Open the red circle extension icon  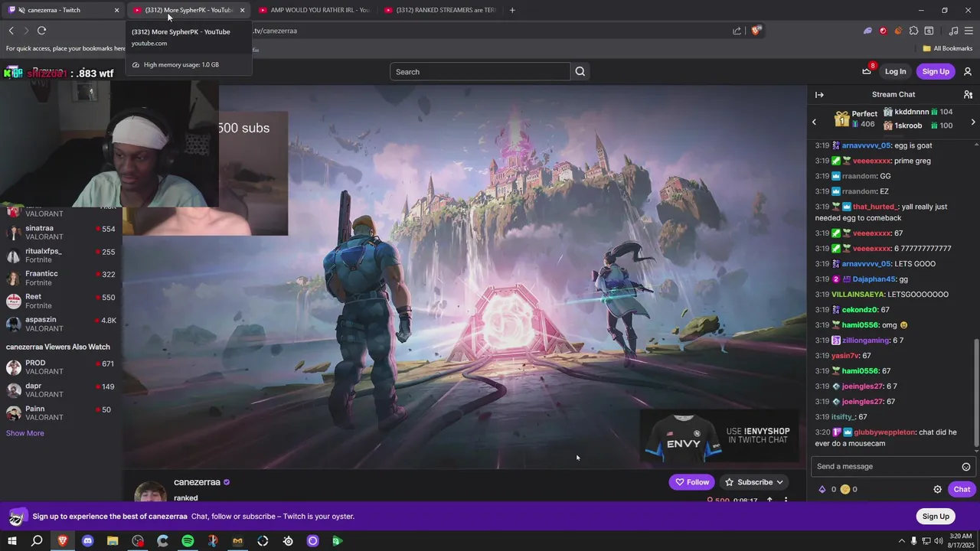(x=883, y=31)
